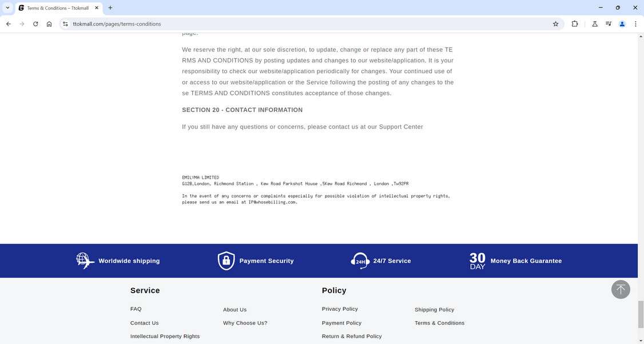Open Why Choose Us? link
This screenshot has height=344, width=644.
(x=245, y=323)
